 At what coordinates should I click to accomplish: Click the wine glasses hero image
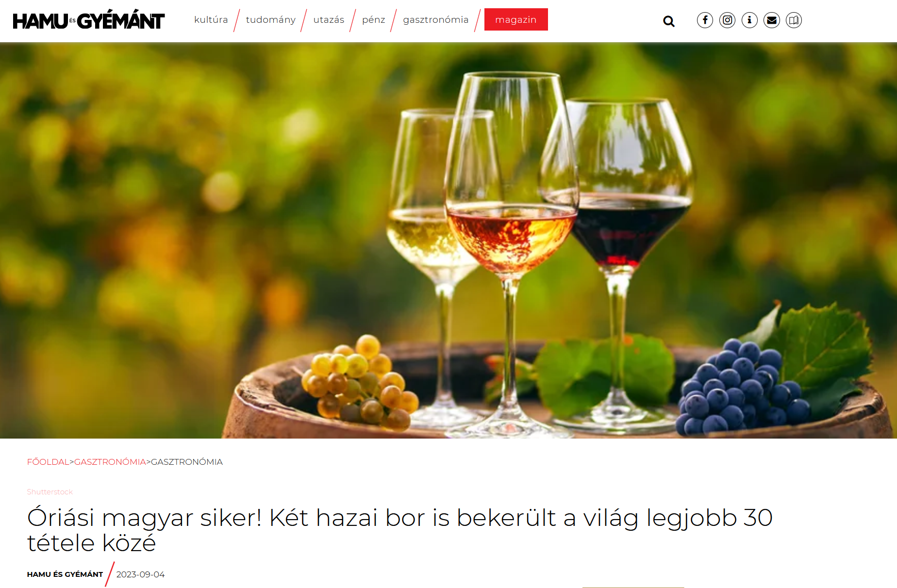[448, 241]
